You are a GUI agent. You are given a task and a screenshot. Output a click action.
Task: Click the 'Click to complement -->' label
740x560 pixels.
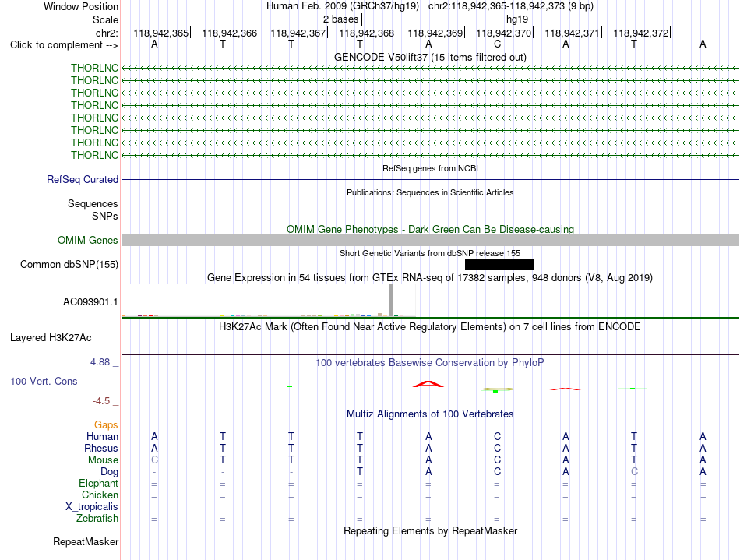coord(64,45)
